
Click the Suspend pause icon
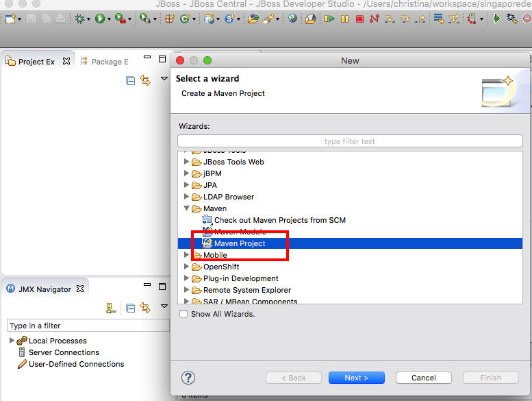pos(344,19)
